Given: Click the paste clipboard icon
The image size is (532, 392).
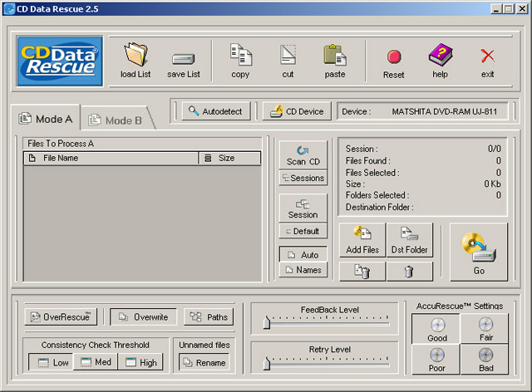Looking at the screenshot, I should point(334,55).
